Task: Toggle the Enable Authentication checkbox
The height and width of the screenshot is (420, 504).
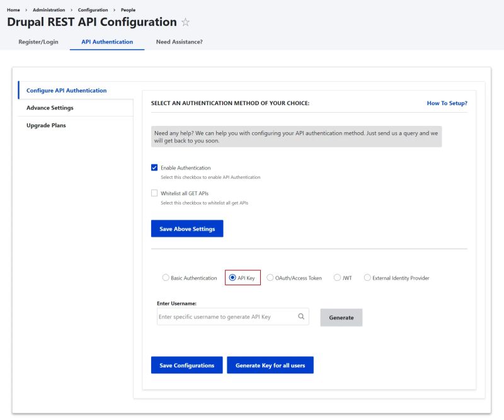Action: pyautogui.click(x=154, y=167)
